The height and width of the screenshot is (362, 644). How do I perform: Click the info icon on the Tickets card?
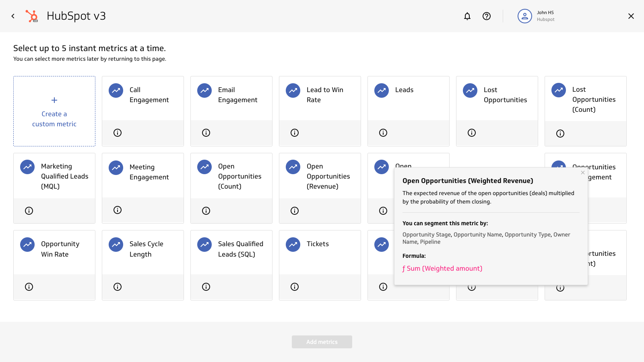click(294, 287)
